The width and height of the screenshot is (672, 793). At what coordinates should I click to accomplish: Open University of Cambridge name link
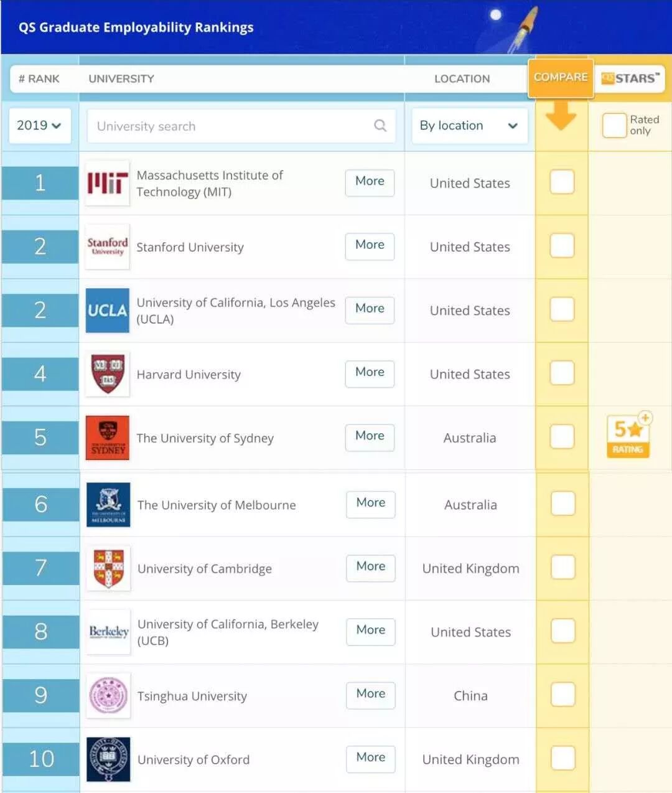point(205,569)
